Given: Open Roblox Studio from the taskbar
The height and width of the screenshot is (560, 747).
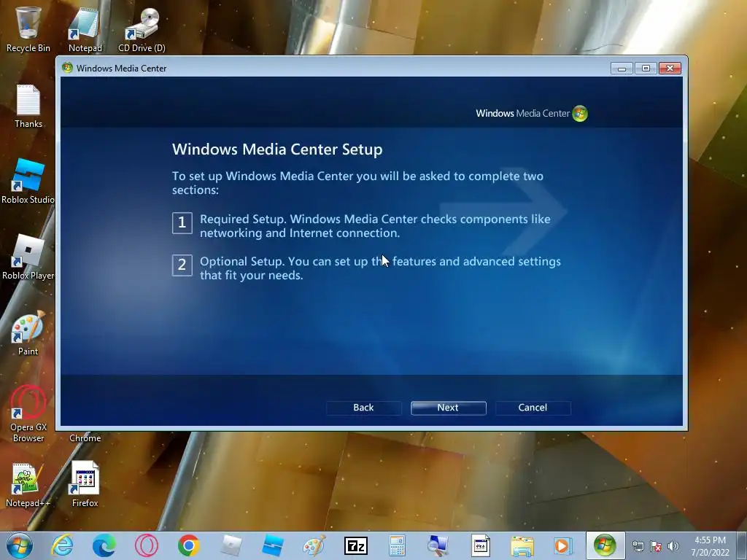Looking at the screenshot, I should point(273,545).
